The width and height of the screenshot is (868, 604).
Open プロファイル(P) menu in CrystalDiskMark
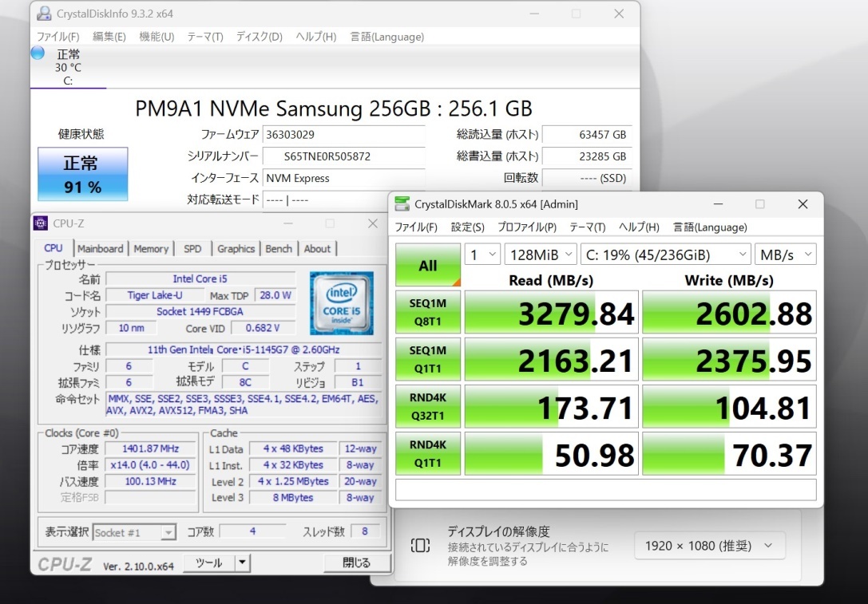[527, 227]
